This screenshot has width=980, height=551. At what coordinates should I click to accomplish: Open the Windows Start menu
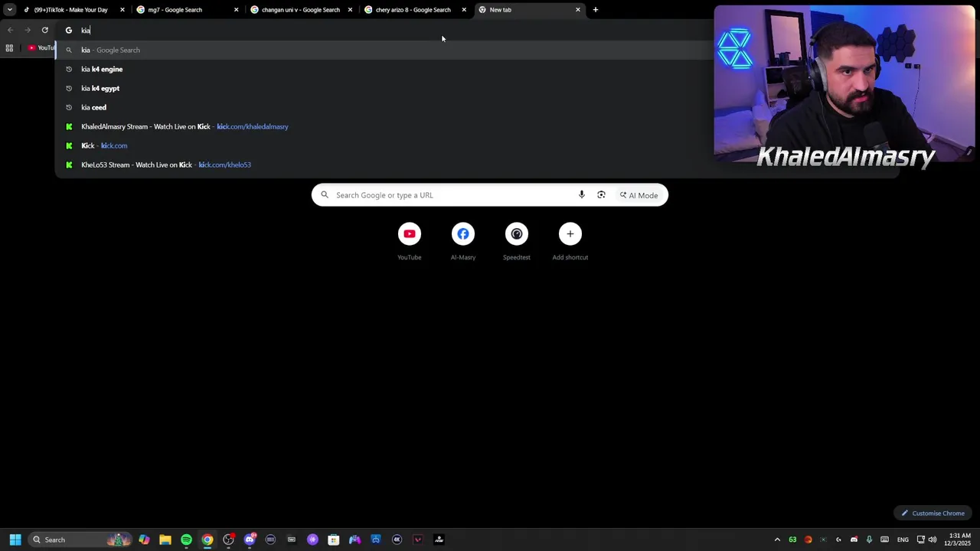[15, 540]
